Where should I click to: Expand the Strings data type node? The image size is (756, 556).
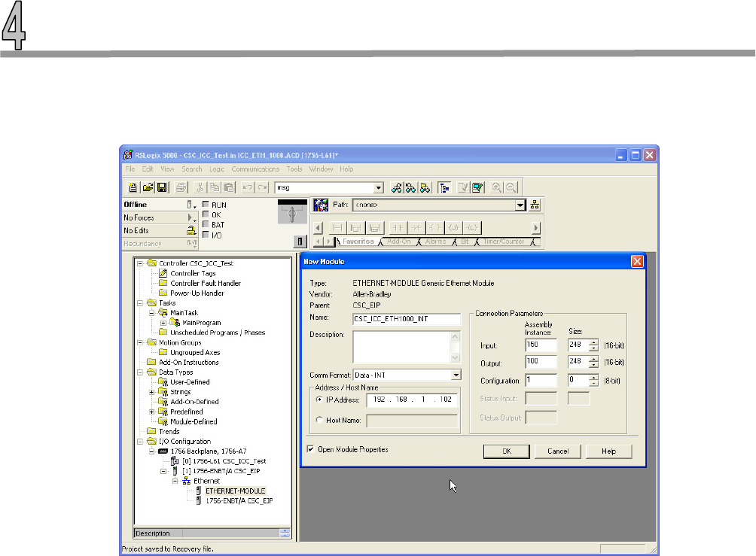tap(152, 392)
